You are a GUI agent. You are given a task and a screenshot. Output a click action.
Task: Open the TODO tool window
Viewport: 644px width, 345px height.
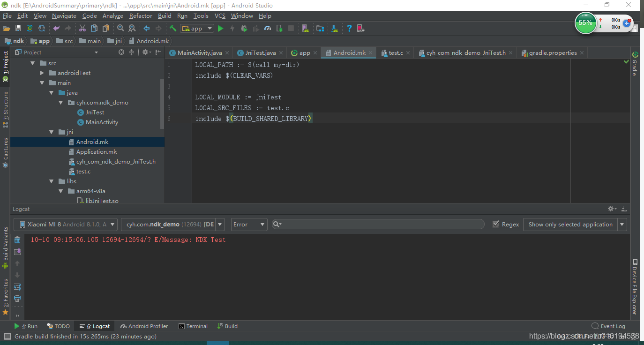click(58, 326)
